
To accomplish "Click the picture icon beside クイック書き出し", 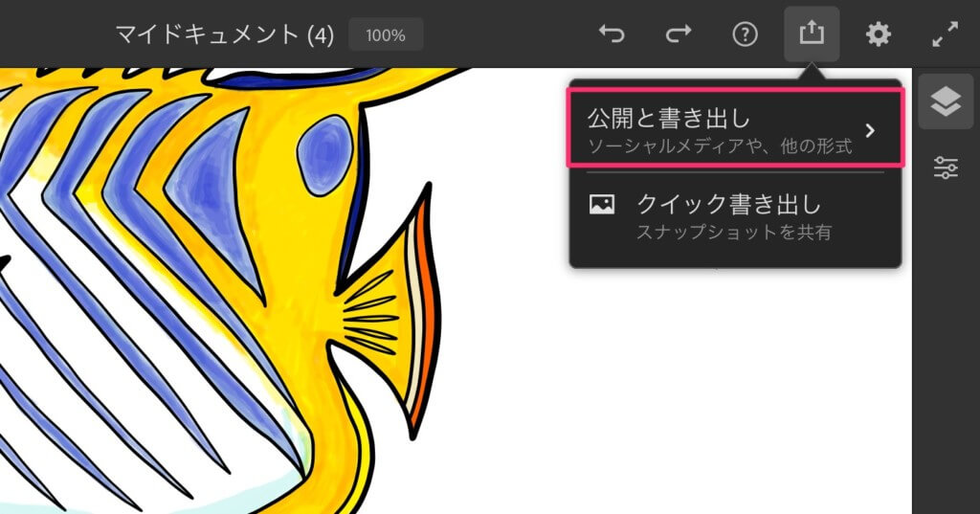I will (602, 205).
